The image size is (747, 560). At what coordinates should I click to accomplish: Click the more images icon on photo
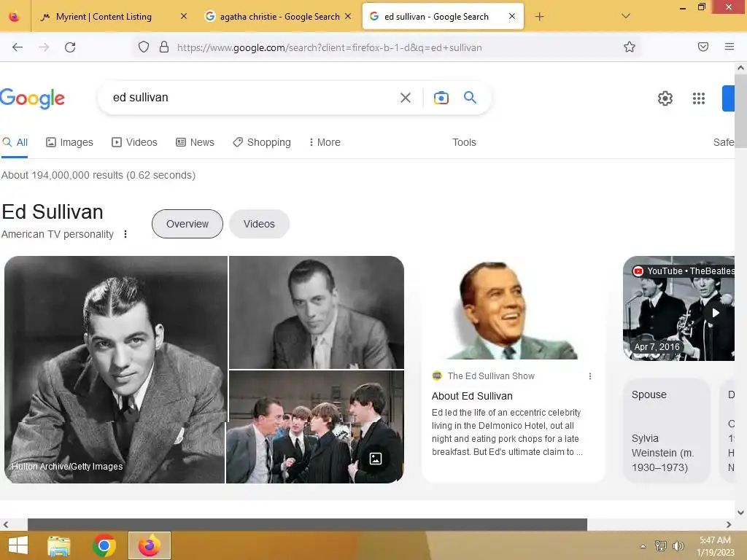tap(376, 459)
